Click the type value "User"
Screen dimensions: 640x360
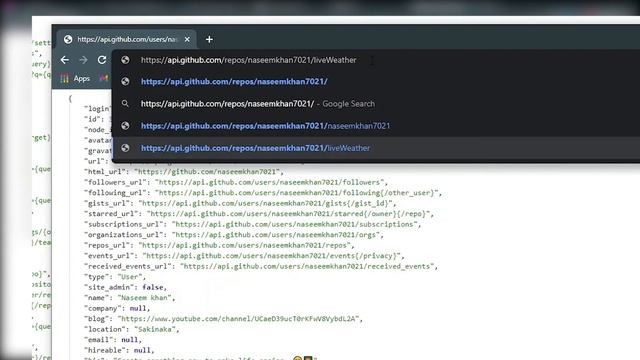130,277
